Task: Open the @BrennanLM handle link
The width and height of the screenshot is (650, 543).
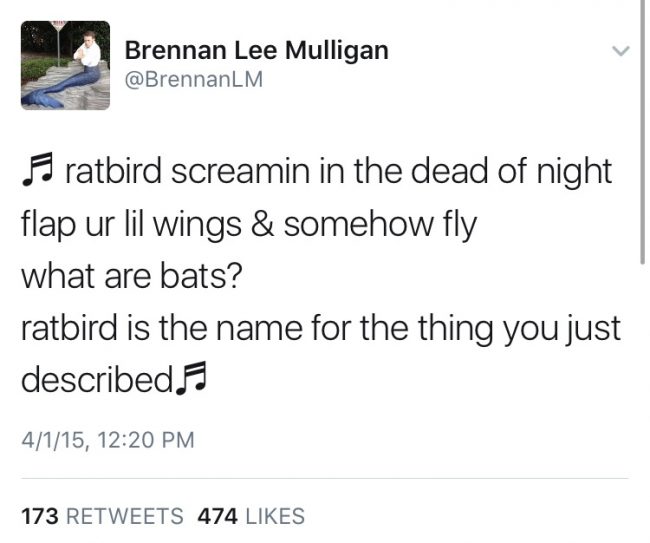Action: tap(194, 79)
